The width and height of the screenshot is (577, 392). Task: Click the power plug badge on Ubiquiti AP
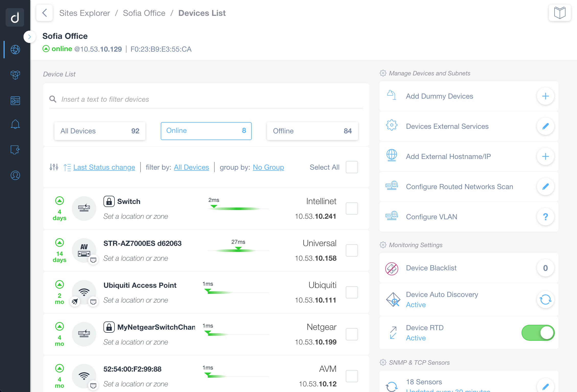pyautogui.click(x=75, y=302)
